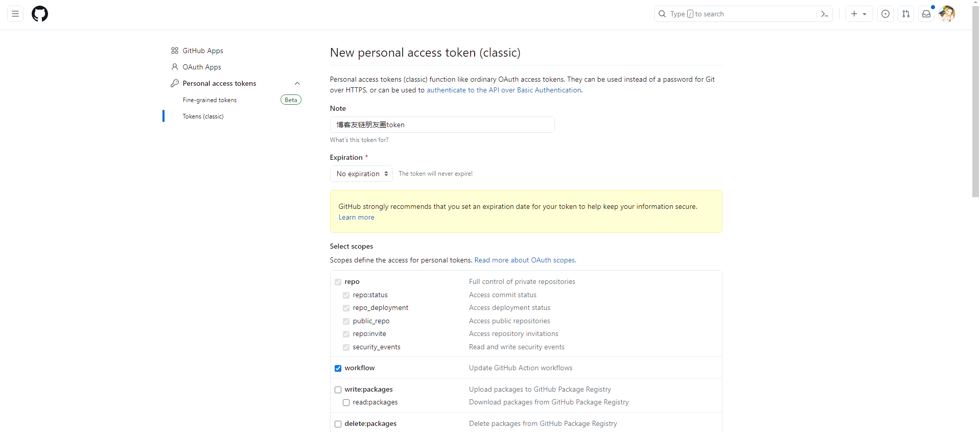980x432 pixels.
Task: Open GitHub Apps in sidebar
Action: click(x=203, y=51)
